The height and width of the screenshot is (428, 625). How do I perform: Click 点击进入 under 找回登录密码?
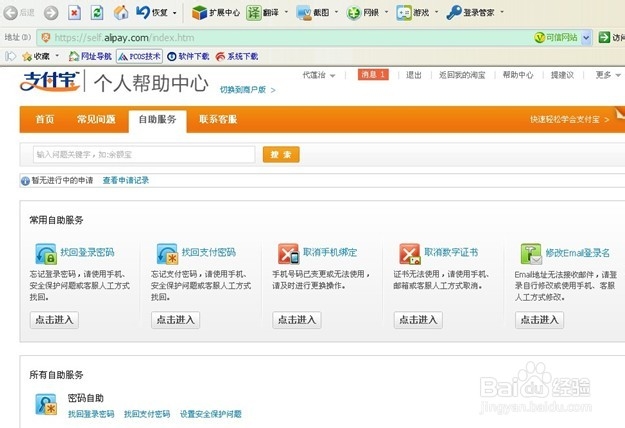click(x=54, y=320)
